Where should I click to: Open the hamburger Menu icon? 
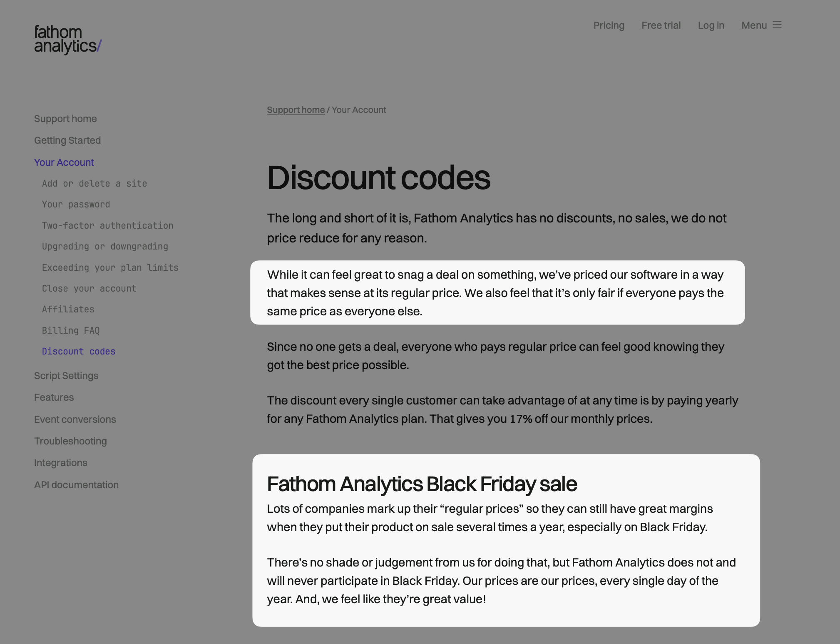tap(777, 25)
